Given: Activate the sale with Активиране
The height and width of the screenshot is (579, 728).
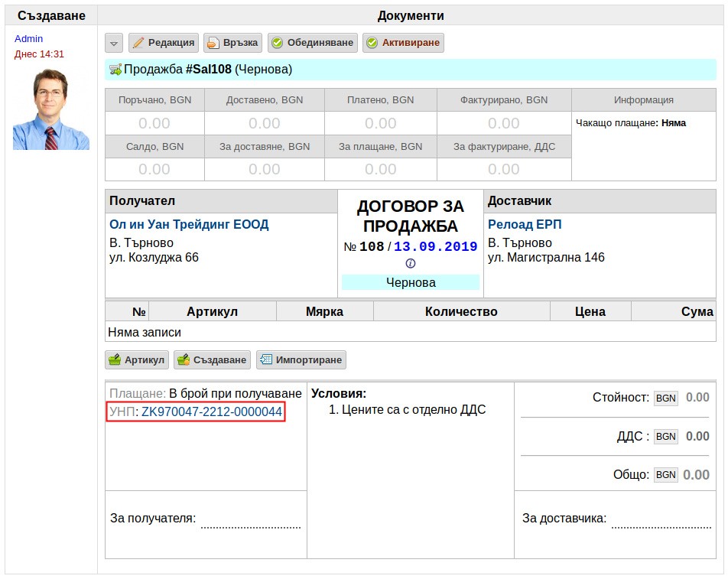Looking at the screenshot, I should (x=403, y=43).
